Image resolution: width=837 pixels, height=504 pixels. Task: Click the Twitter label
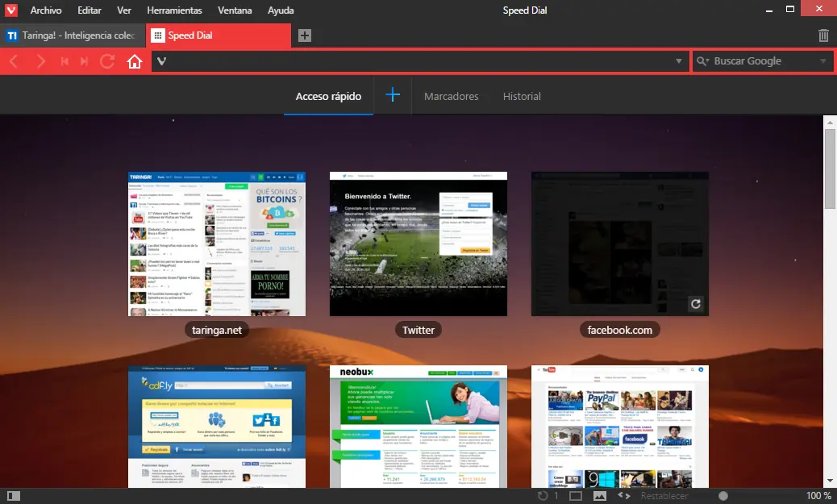click(x=418, y=330)
